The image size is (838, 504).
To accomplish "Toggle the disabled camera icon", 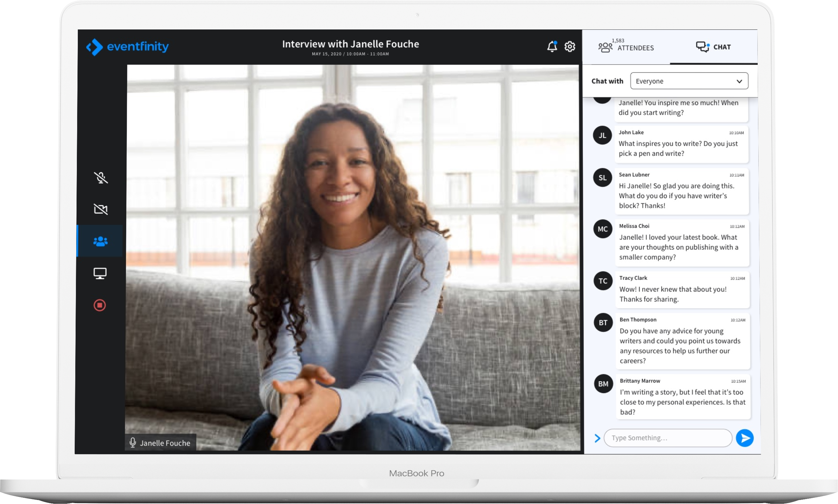I will click(101, 209).
